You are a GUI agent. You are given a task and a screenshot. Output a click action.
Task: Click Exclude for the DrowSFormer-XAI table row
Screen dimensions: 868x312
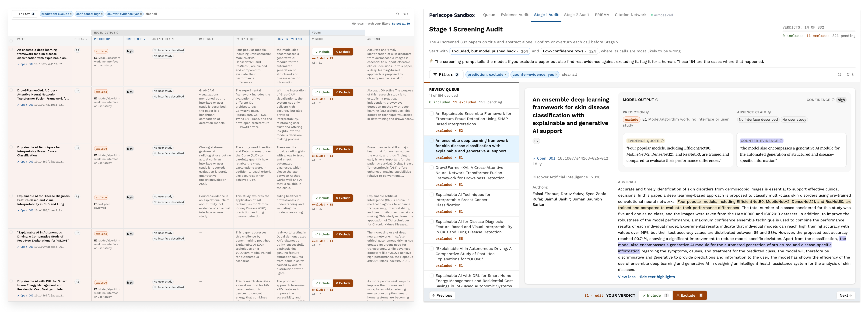[x=343, y=92]
